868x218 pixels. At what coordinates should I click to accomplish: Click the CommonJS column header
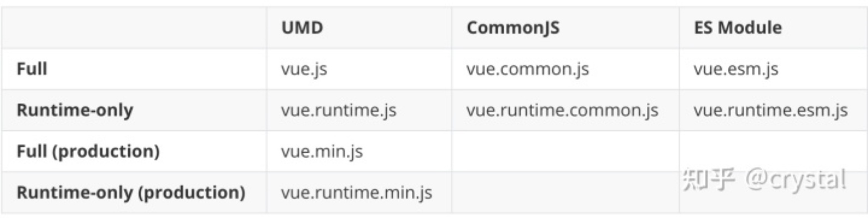(x=513, y=28)
